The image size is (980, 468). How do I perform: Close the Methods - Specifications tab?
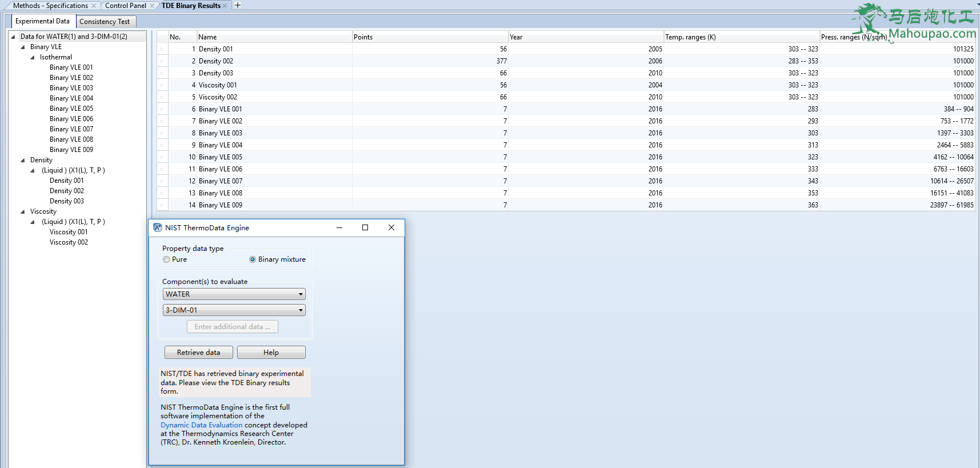(x=94, y=6)
